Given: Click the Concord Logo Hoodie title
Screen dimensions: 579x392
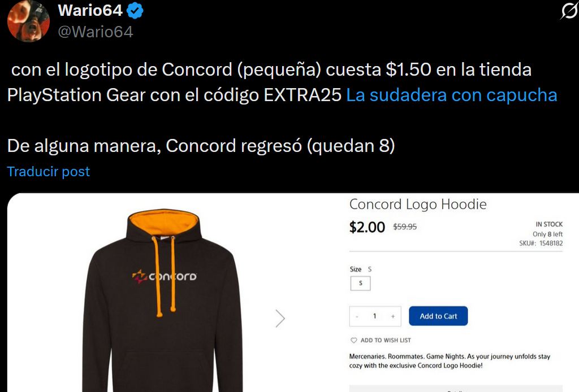Looking at the screenshot, I should (418, 204).
